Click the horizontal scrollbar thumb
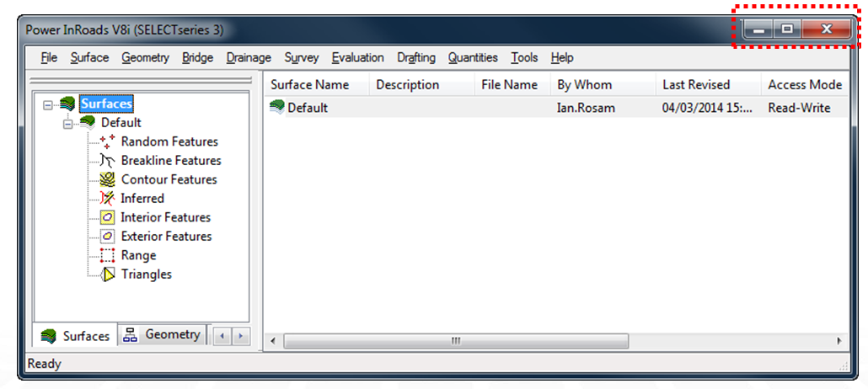Viewport: 868px width, 389px height. [x=456, y=341]
